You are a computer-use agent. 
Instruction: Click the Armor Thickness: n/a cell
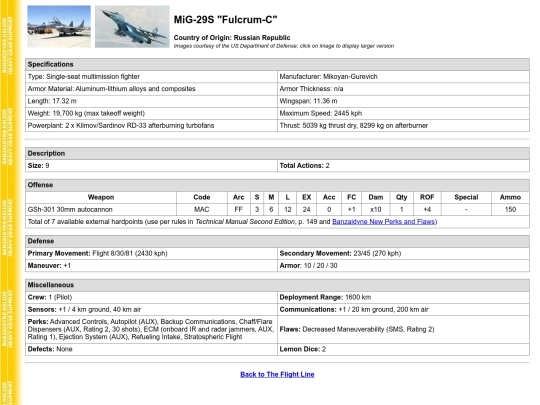tap(403, 89)
